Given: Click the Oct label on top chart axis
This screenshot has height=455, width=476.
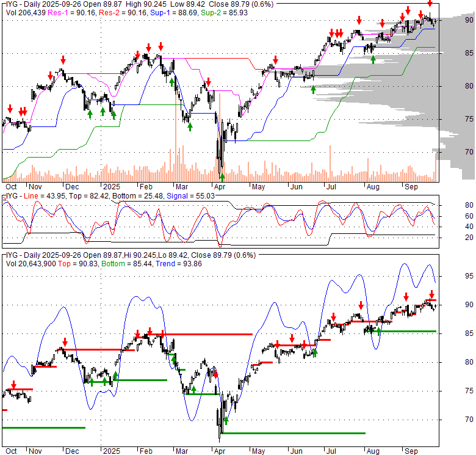Looking at the screenshot, I should tap(11, 187).
